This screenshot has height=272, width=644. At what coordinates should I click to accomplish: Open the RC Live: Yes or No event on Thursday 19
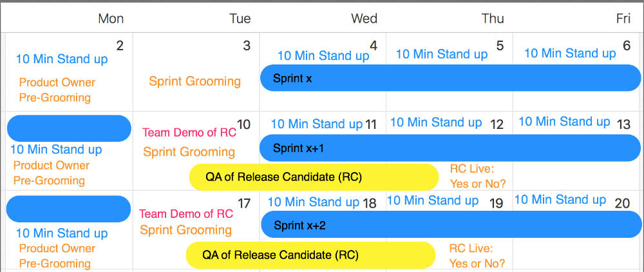click(x=477, y=256)
